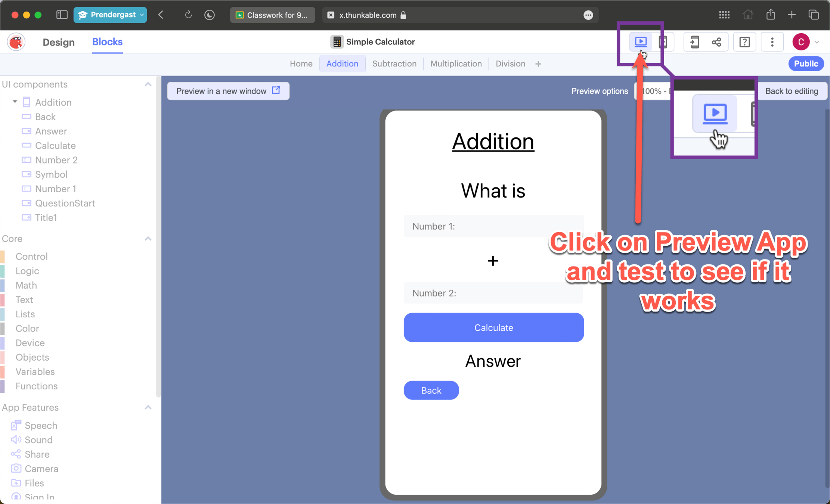
Task: Click the live test on device icon
Action: [x=663, y=42]
